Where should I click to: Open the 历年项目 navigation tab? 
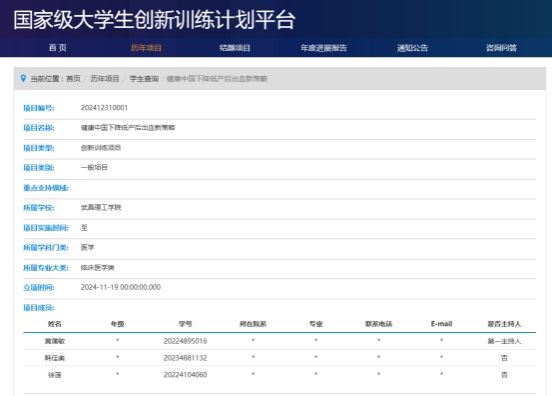point(146,48)
